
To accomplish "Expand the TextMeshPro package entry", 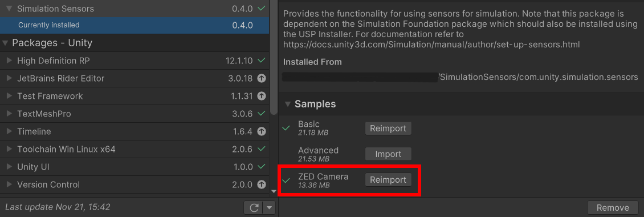I will click(10, 114).
